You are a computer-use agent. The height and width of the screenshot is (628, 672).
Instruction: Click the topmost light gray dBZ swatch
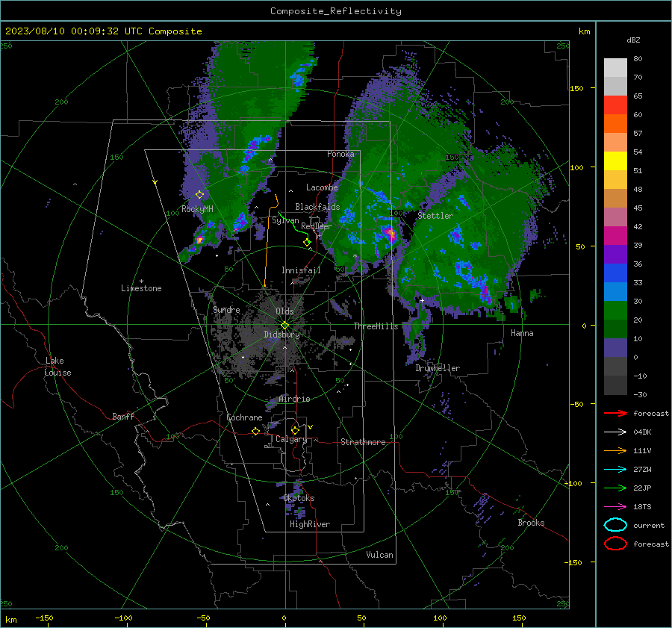click(615, 68)
